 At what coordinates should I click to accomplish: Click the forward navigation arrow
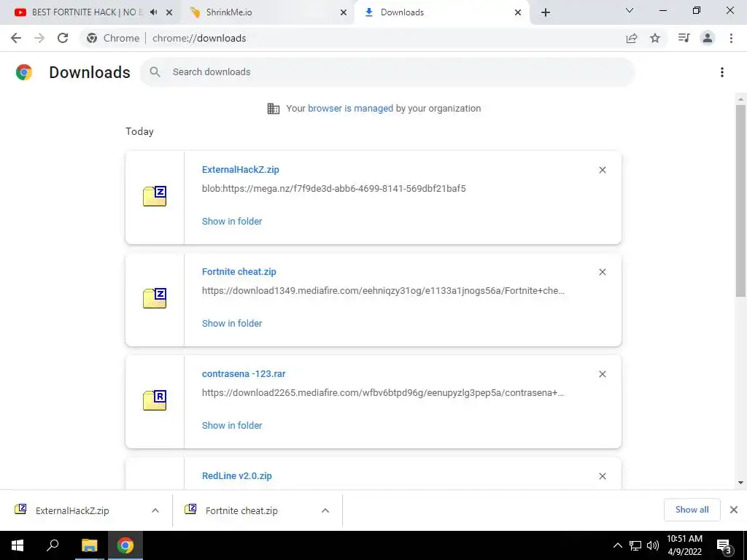click(x=39, y=38)
